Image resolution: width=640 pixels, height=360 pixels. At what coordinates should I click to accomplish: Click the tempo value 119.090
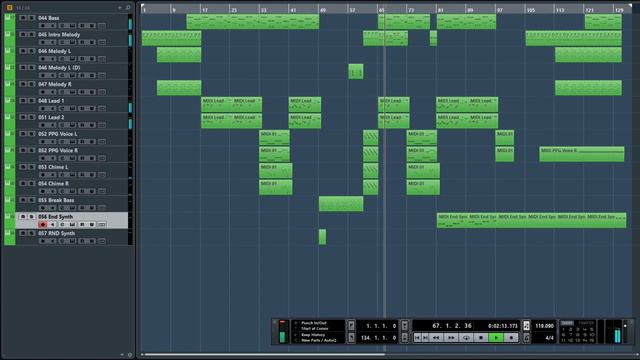544,326
